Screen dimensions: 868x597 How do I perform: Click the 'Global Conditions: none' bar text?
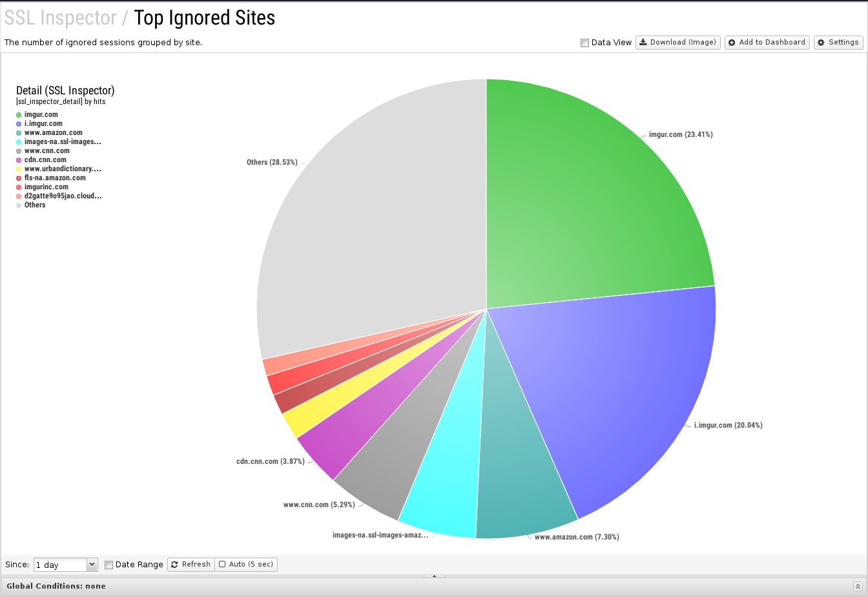coord(56,586)
